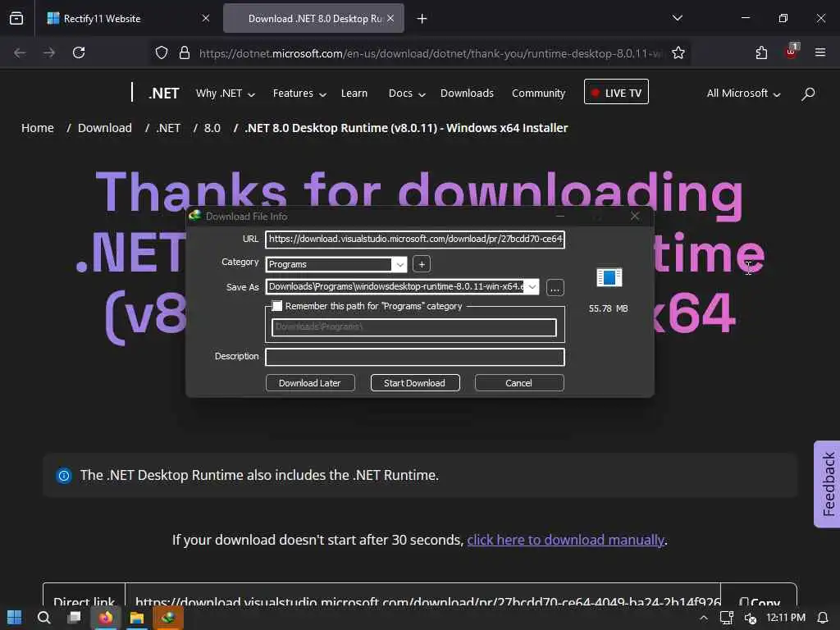Close the Download .NET 8.0 Desktop Runtime tab

point(390,18)
